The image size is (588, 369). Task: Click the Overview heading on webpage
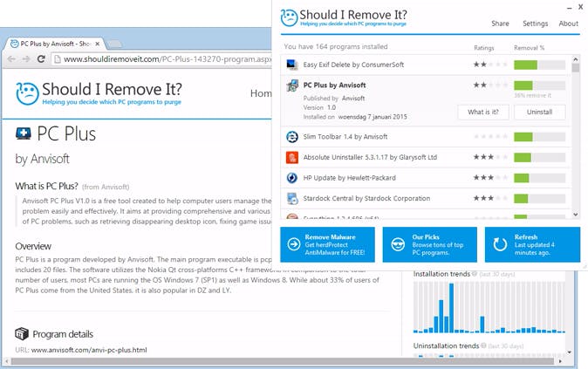(x=33, y=246)
